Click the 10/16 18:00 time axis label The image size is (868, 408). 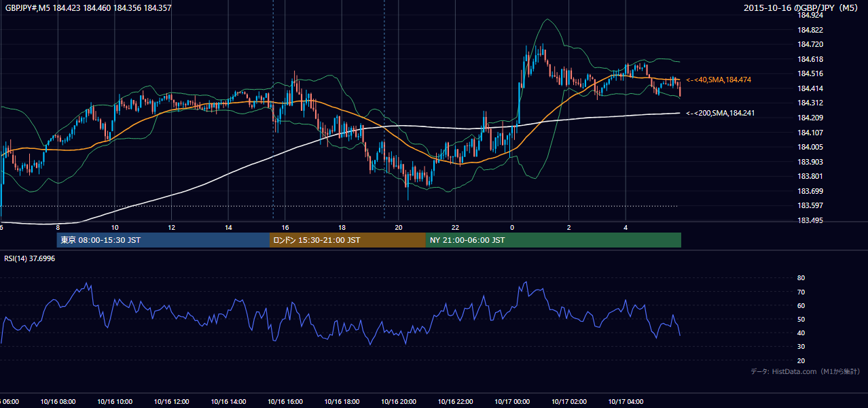pos(342,402)
